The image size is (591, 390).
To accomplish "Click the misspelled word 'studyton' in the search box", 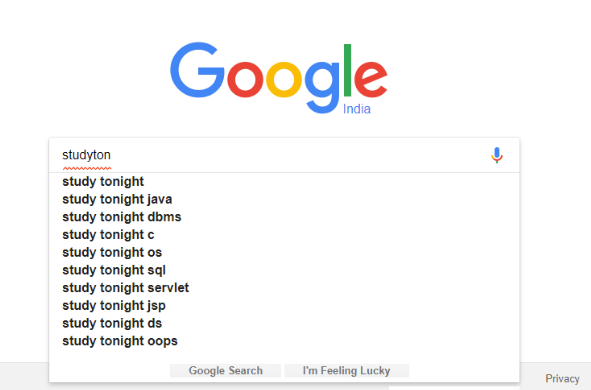I will point(86,155).
